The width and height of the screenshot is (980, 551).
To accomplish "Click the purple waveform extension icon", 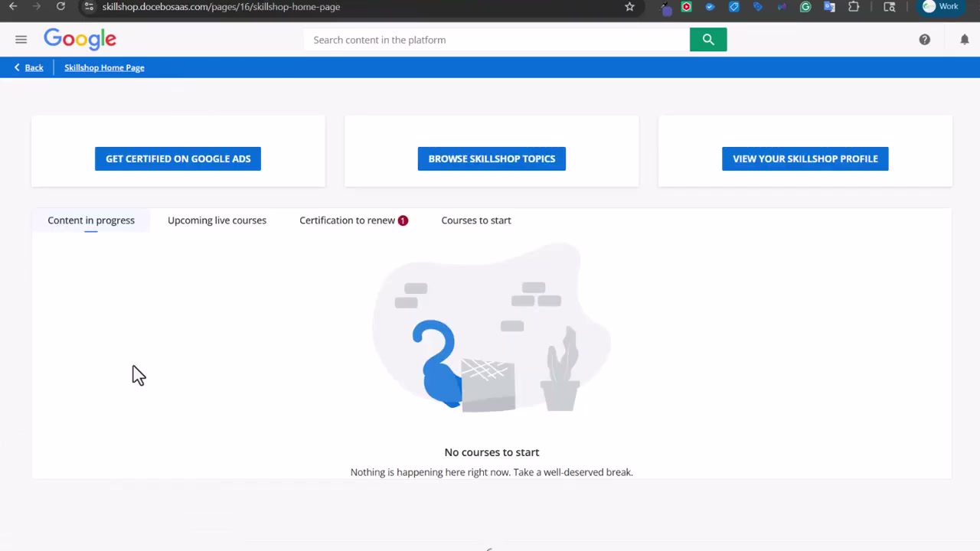I will (782, 7).
